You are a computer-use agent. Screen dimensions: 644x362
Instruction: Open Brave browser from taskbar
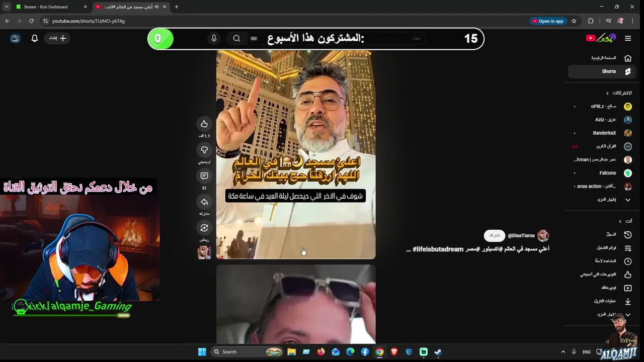pyautogui.click(x=394, y=352)
